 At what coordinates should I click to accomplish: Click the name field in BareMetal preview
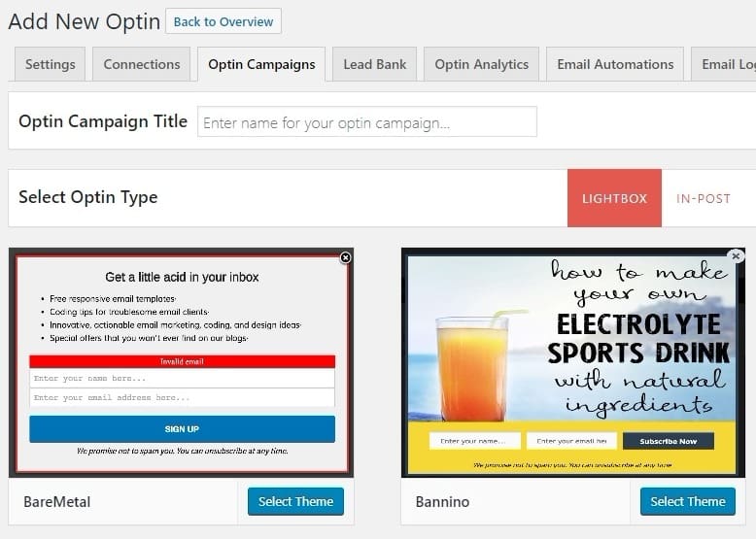click(182, 378)
